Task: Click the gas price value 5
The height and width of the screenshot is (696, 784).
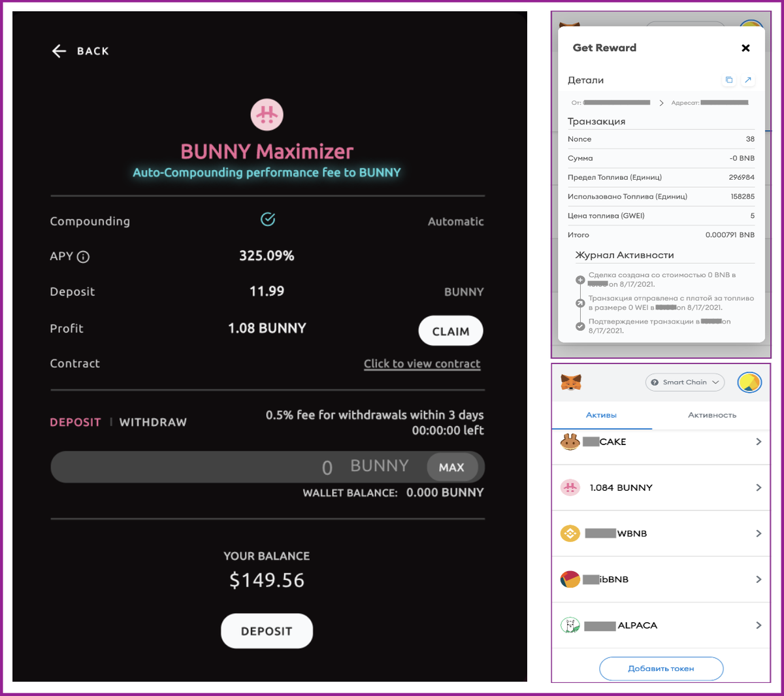Action: click(x=753, y=216)
